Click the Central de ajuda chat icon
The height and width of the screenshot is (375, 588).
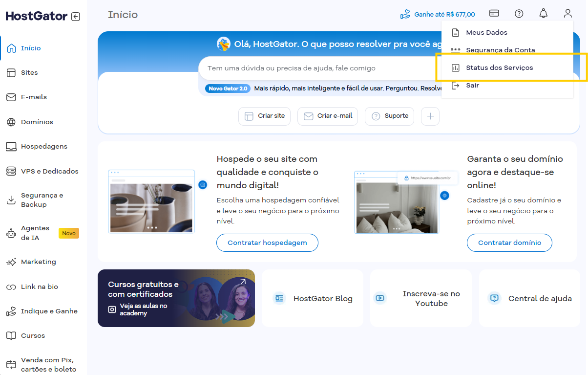pyautogui.click(x=495, y=298)
